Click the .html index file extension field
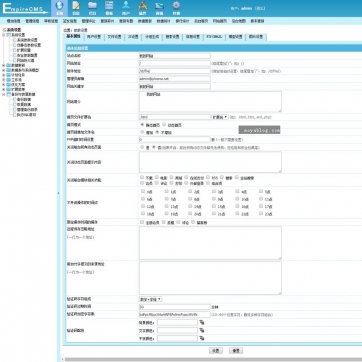Image resolution: width=362 pixels, height=362 pixels. click(x=175, y=117)
